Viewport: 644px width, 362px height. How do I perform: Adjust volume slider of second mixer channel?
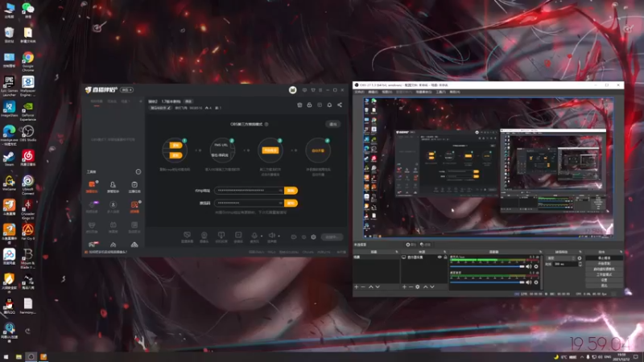point(488,282)
